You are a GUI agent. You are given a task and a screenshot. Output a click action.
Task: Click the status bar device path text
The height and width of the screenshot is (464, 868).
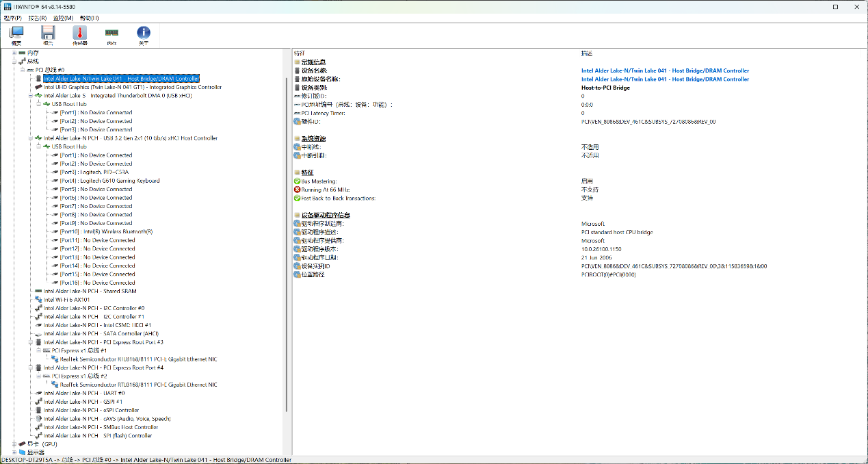tap(146, 460)
